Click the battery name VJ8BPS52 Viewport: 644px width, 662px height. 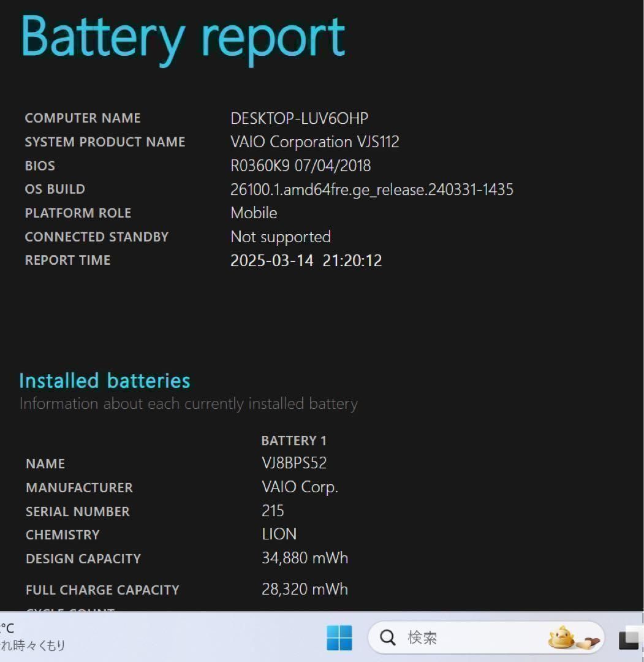click(x=294, y=463)
